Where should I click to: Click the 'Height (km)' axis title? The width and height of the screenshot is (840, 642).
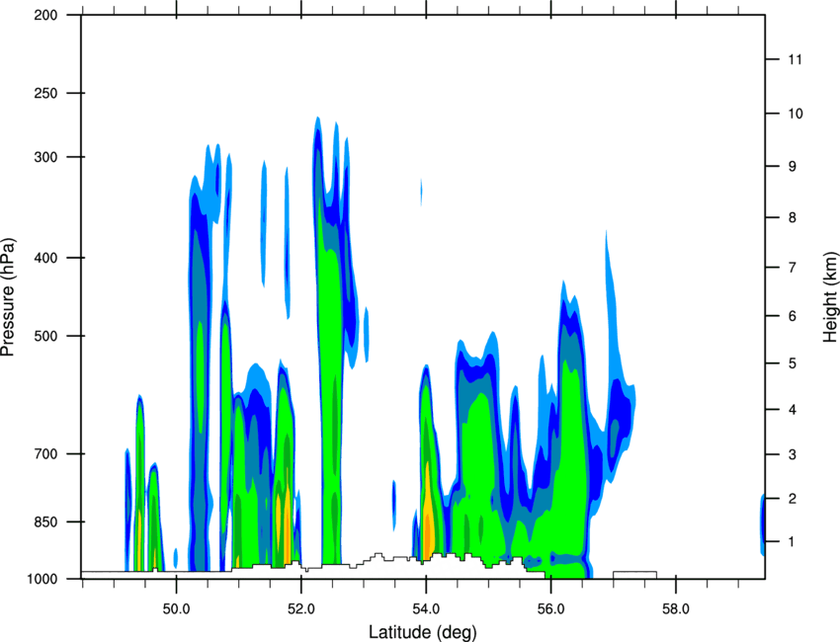(830, 296)
